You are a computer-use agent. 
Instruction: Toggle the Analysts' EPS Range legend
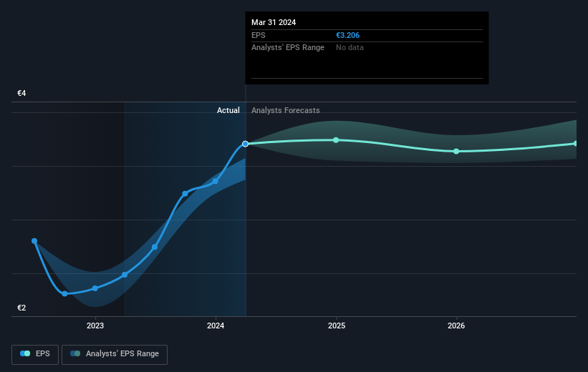point(115,354)
